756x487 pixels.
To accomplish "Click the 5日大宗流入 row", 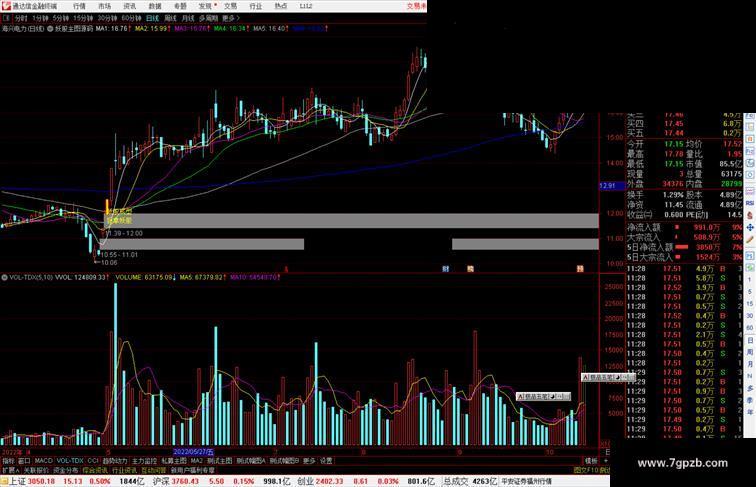I will coord(684,257).
